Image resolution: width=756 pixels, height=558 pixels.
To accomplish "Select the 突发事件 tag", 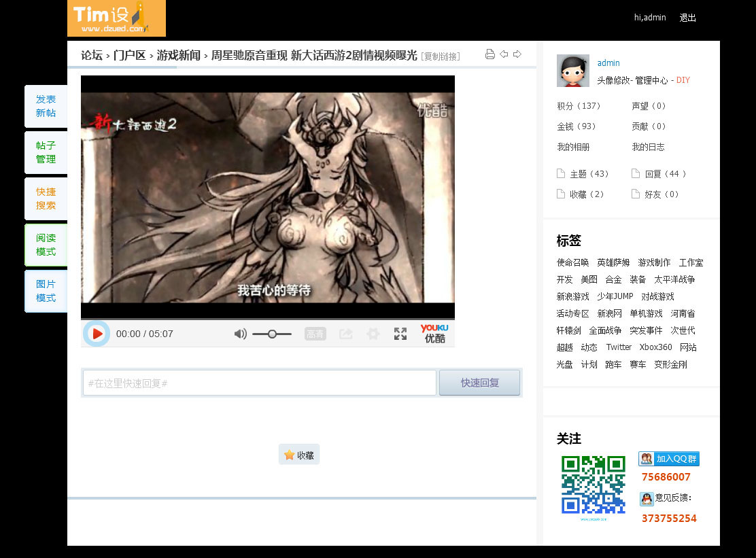I will 646,330.
